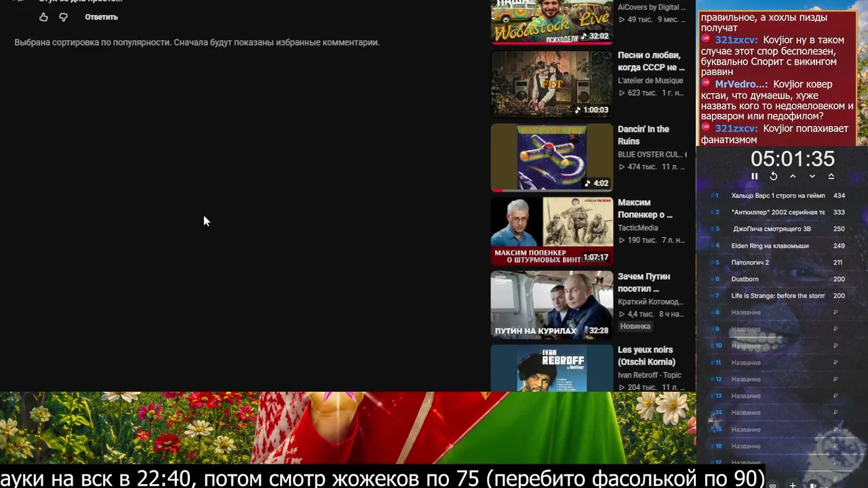Click the 200 amount for Dustborn lot
Screen dimensions: 868x488
(839, 279)
